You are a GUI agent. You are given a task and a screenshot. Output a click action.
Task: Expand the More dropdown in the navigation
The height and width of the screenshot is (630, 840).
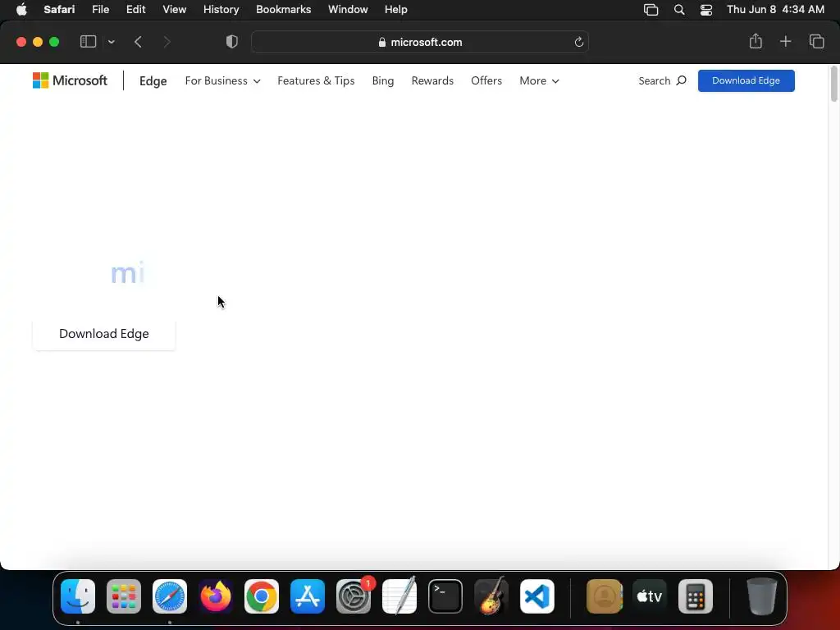tap(540, 81)
